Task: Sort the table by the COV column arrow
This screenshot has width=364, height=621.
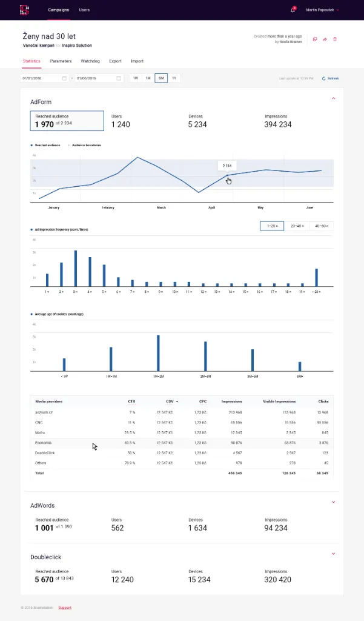Action: point(177,401)
